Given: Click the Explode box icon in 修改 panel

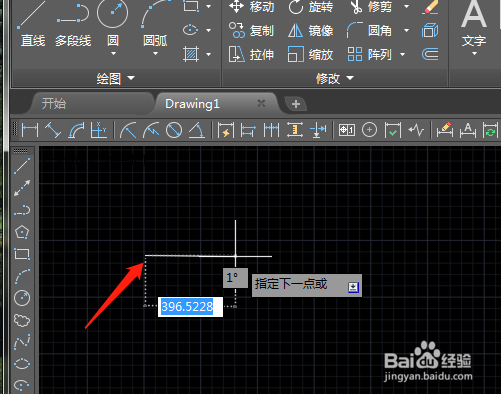Looking at the screenshot, I should coord(430,31).
